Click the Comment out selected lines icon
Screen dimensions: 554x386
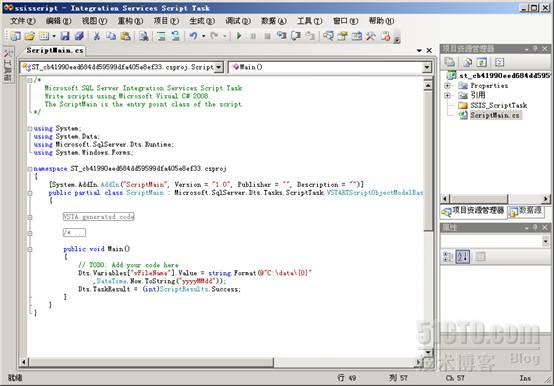161,36
